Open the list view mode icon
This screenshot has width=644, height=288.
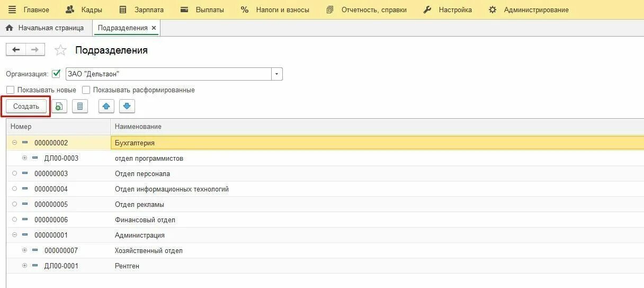80,106
